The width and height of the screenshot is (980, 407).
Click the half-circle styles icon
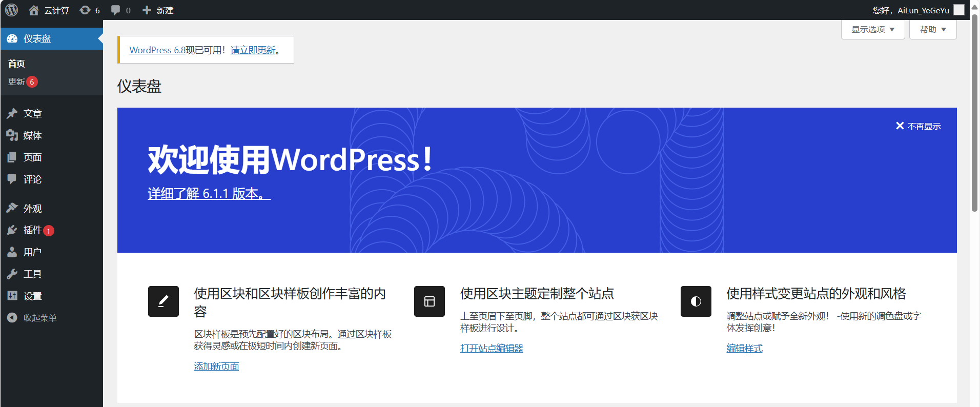tap(696, 301)
